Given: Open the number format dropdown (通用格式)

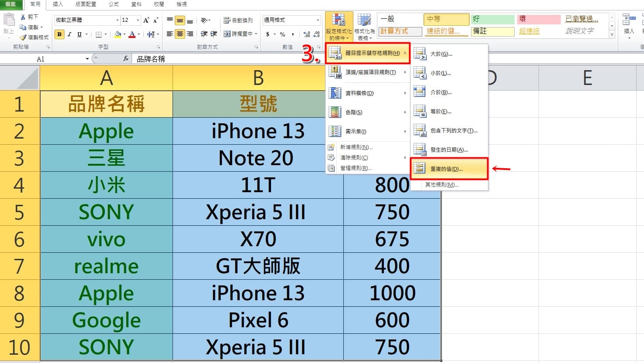Looking at the screenshot, I should pyautogui.click(x=318, y=20).
